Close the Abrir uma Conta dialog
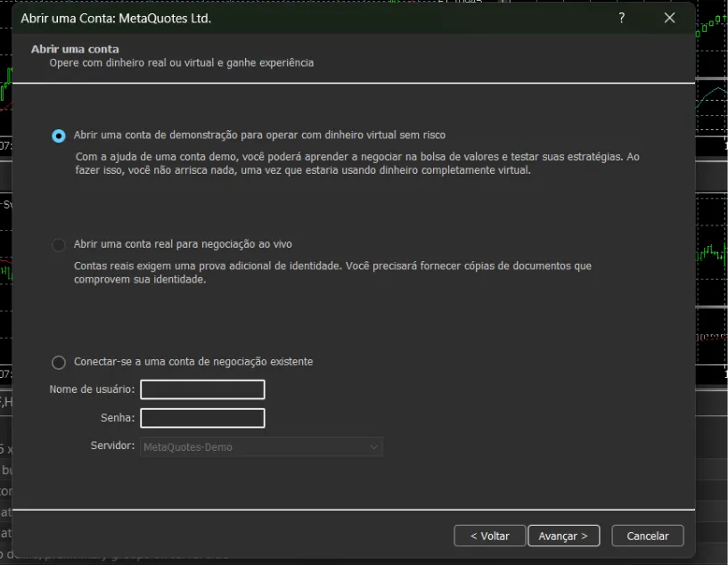 click(x=669, y=18)
